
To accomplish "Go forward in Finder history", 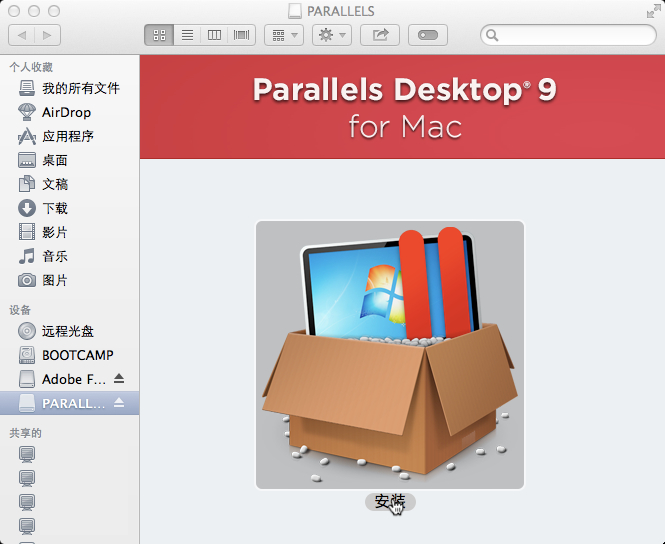I will 48,35.
